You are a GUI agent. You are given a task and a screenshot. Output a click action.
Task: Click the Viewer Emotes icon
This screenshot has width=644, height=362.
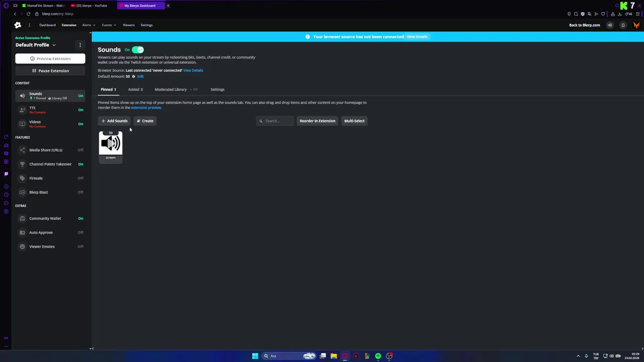coord(22,246)
